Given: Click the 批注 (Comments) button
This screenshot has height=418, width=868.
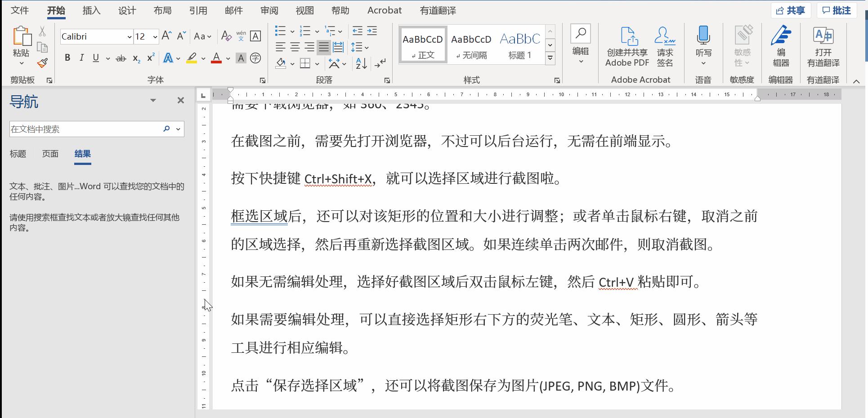Looking at the screenshot, I should 836,10.
